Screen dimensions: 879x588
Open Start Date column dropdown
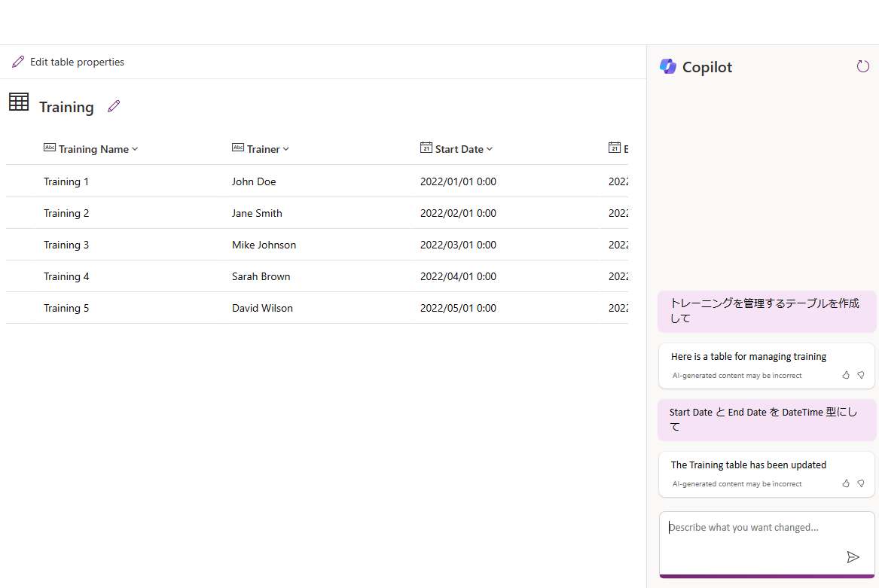(490, 149)
